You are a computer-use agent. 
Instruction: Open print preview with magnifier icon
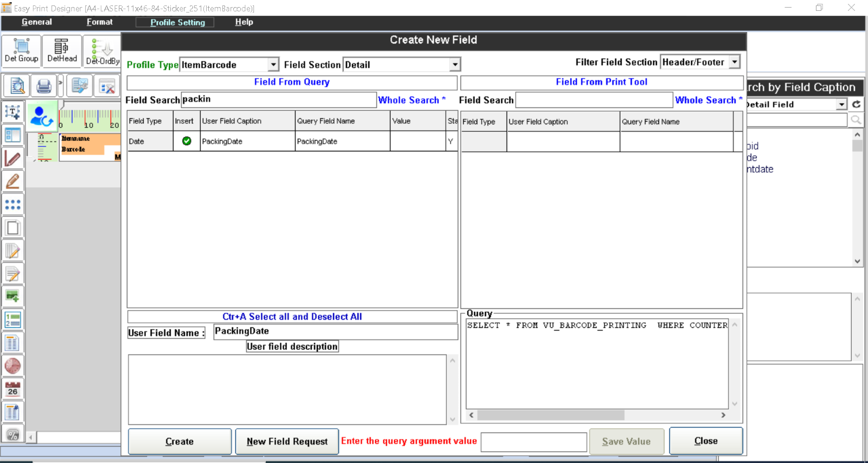[17, 86]
